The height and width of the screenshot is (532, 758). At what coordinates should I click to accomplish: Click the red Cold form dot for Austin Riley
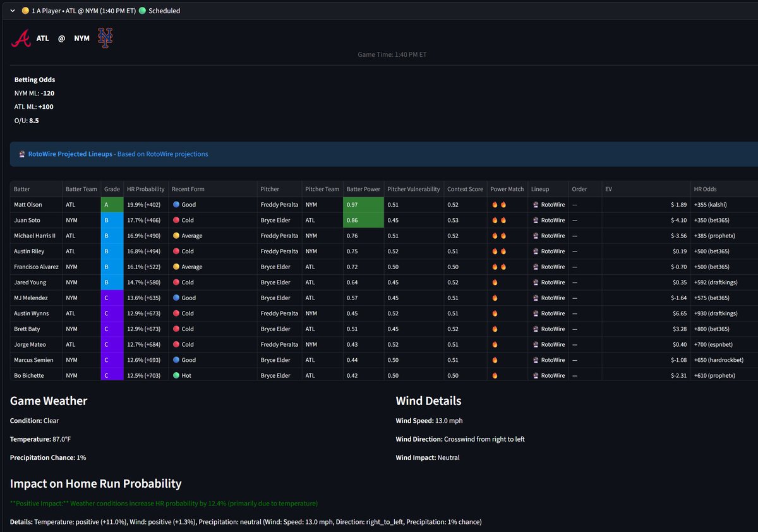click(176, 251)
